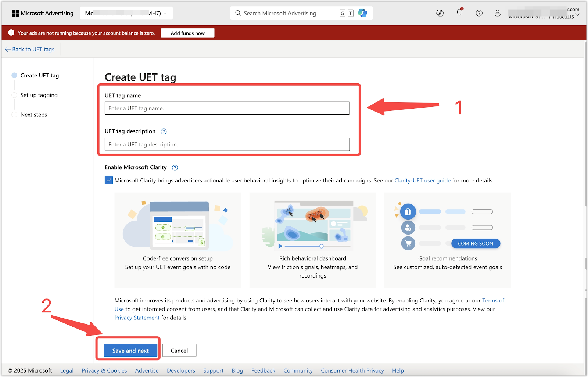Click Save and next button

coord(130,351)
